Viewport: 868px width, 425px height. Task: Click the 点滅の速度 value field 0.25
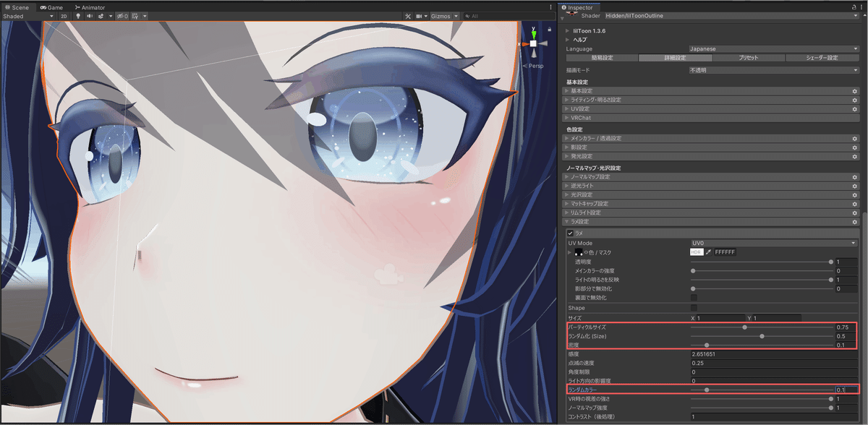coord(774,363)
